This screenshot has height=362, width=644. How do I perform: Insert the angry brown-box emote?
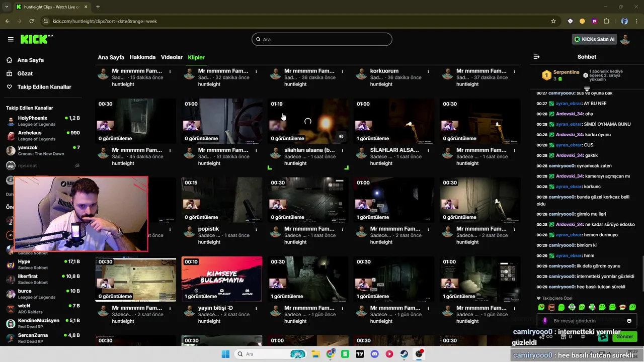551,307
